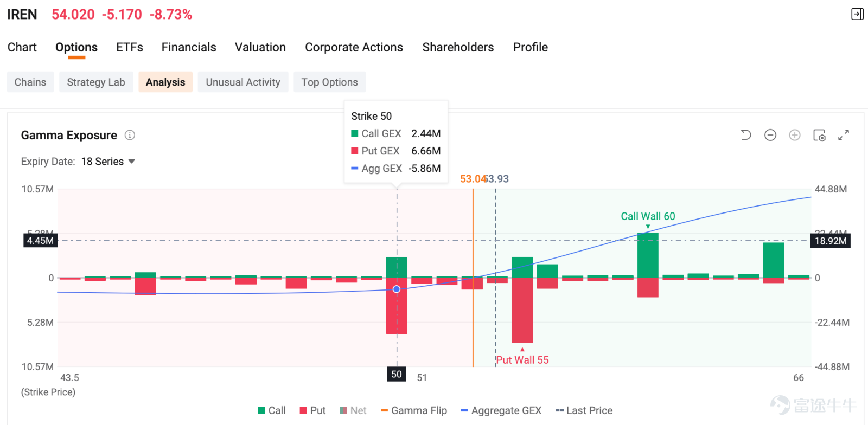Open Top Options
This screenshot has width=868, height=425.
[x=330, y=82]
